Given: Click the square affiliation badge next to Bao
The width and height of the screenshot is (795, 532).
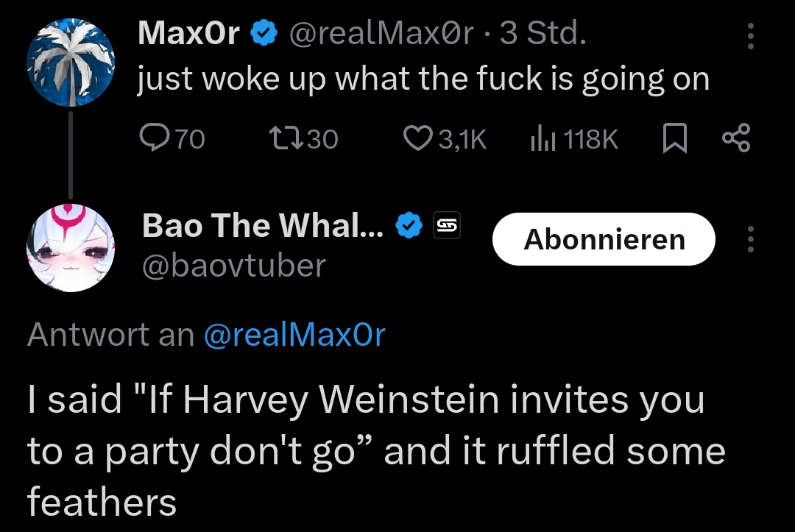Looking at the screenshot, I should coord(445,226).
